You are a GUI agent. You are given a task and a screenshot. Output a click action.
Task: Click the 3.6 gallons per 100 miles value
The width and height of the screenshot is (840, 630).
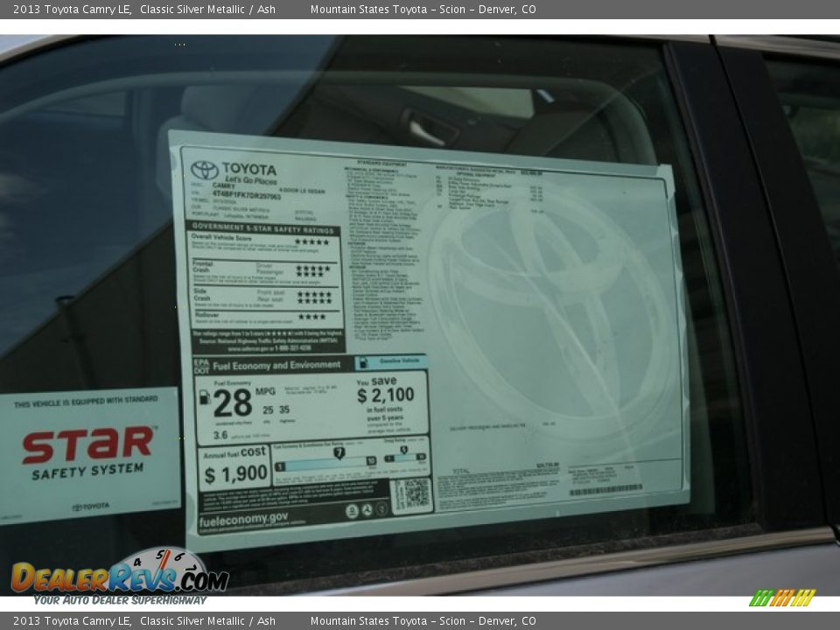tap(220, 435)
